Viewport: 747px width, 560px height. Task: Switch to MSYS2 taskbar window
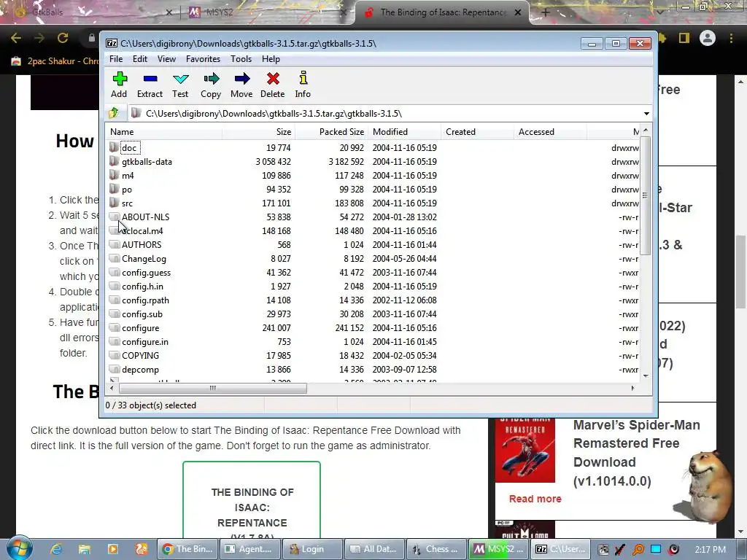point(498,549)
